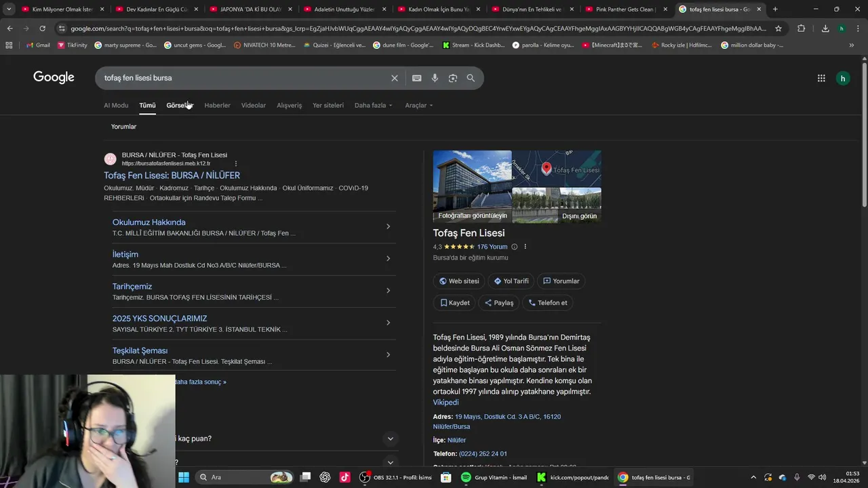868x488 pixels.
Task: Open the Google account avatar
Action: click(843, 78)
